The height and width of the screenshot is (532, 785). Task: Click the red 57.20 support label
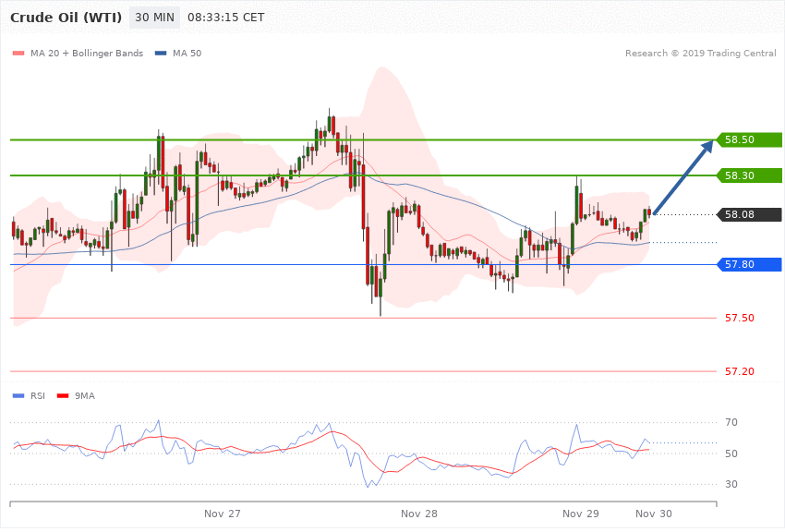740,371
